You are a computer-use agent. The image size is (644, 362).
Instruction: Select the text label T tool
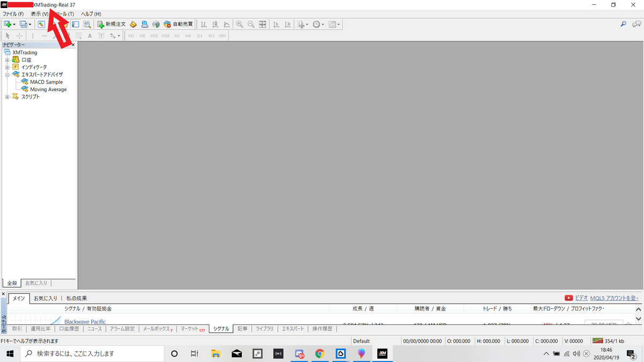(101, 36)
